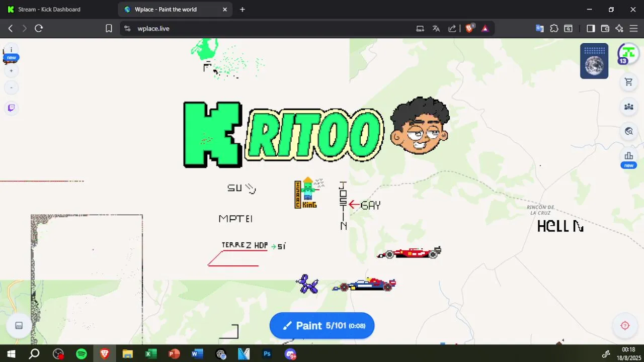This screenshot has width=644, height=362.
Task: Open Brave Shields lion icon
Action: (x=469, y=29)
